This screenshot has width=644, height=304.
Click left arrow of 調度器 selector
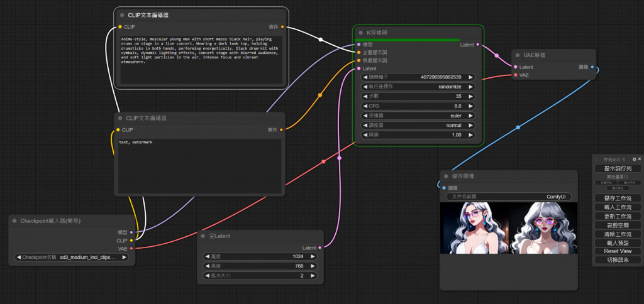(365, 125)
